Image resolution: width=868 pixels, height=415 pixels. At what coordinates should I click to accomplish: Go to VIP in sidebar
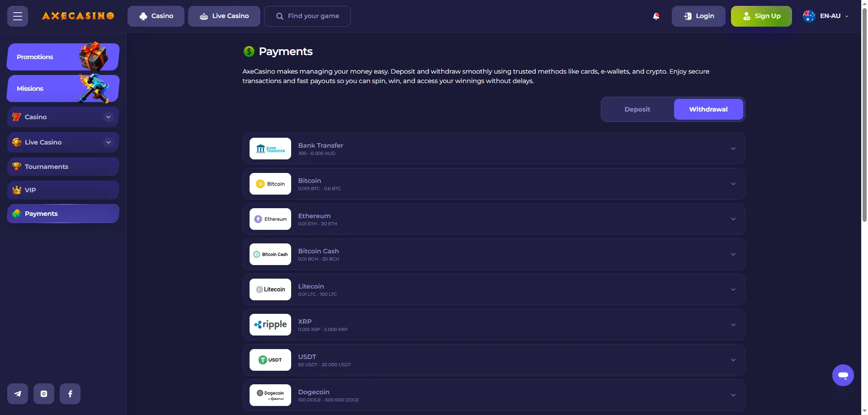63,190
